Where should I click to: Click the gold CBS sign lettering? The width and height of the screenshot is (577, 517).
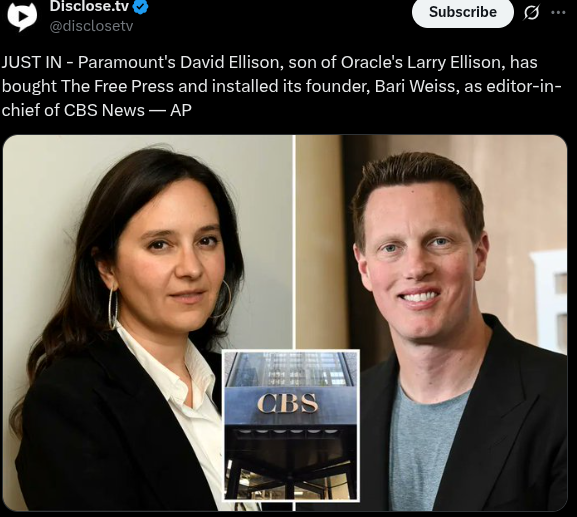pos(287,403)
